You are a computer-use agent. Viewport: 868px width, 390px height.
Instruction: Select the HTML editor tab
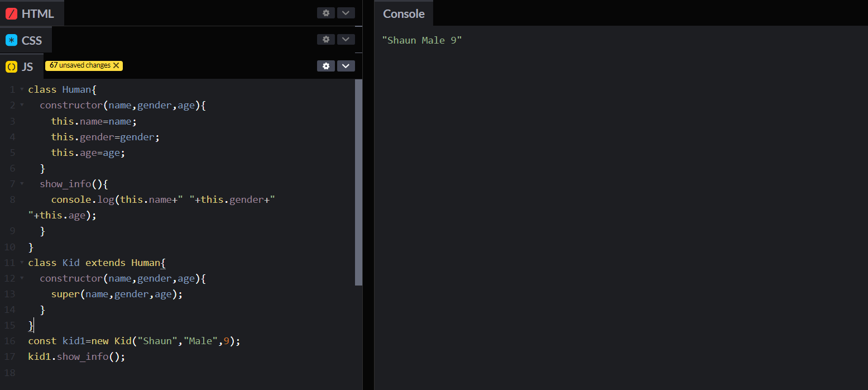point(32,13)
